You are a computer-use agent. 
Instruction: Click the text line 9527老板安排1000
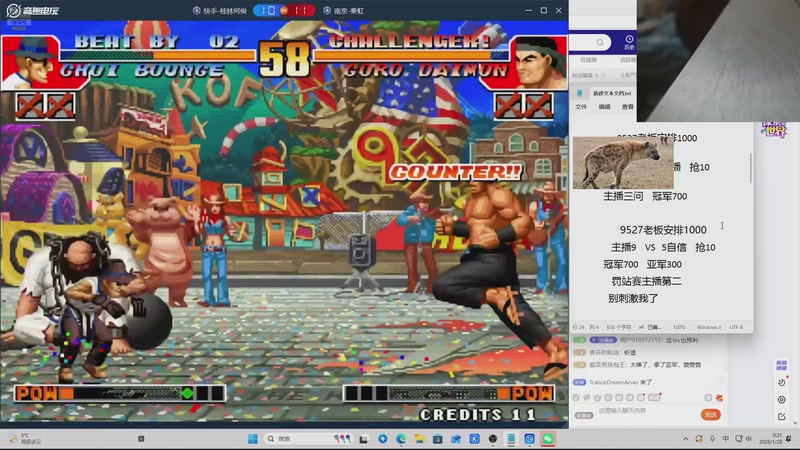(x=663, y=230)
